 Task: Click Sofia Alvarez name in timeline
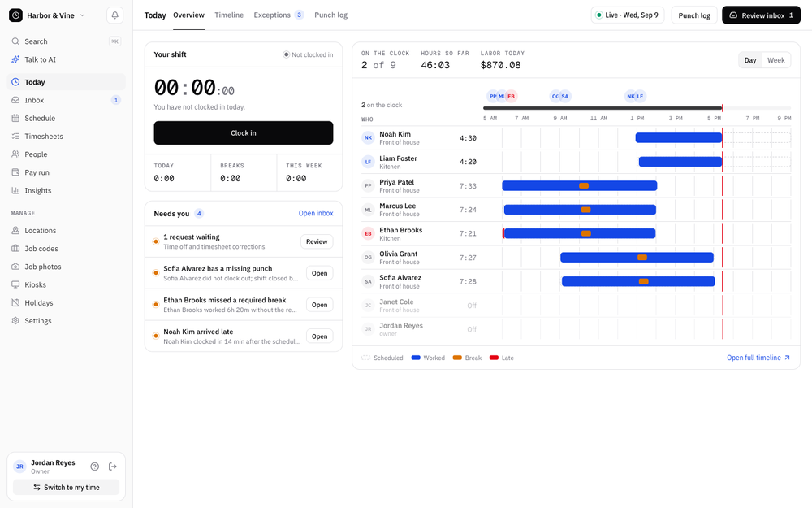point(400,278)
